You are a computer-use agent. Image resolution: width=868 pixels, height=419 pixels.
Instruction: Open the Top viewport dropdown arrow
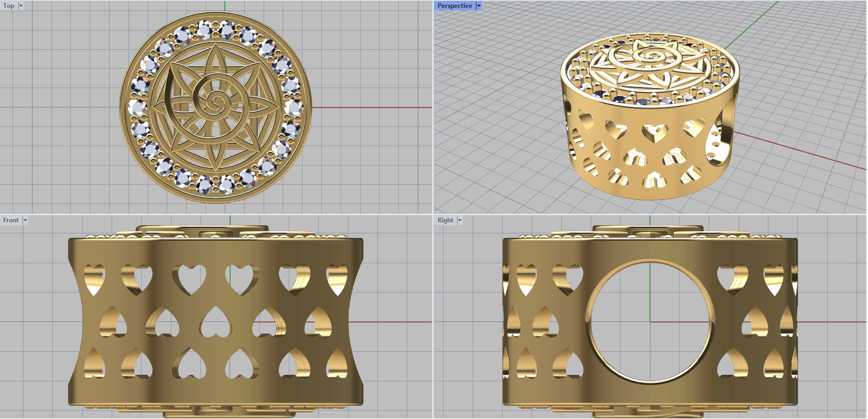pyautogui.click(x=21, y=6)
